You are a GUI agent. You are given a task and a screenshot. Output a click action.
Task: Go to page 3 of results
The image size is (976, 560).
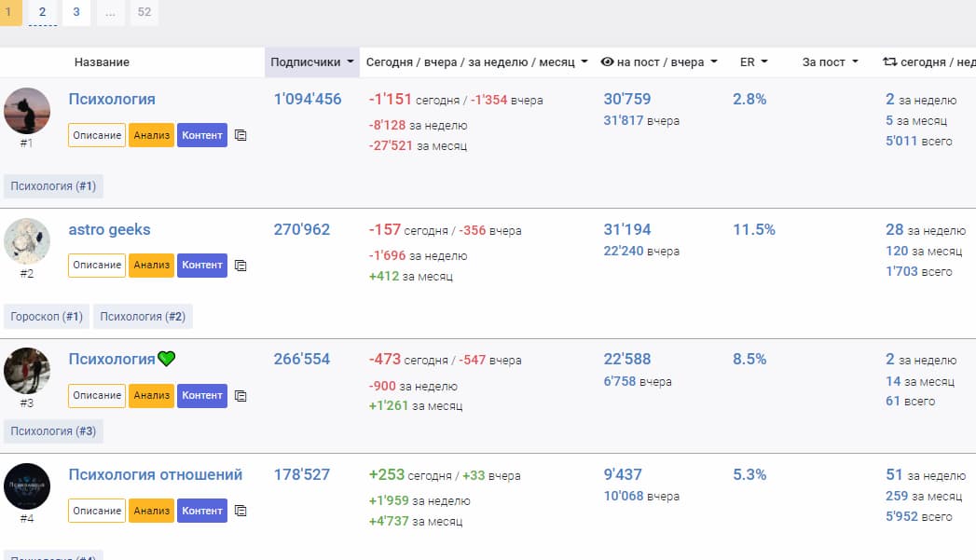coord(76,12)
